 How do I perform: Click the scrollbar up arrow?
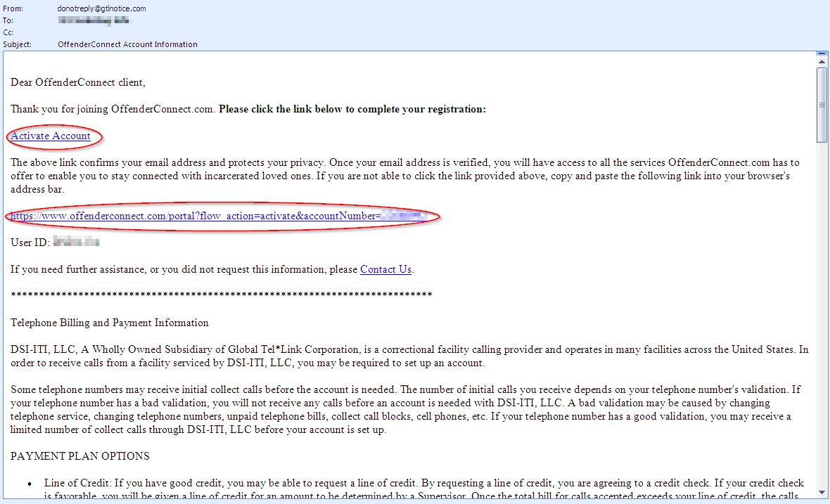(822, 62)
